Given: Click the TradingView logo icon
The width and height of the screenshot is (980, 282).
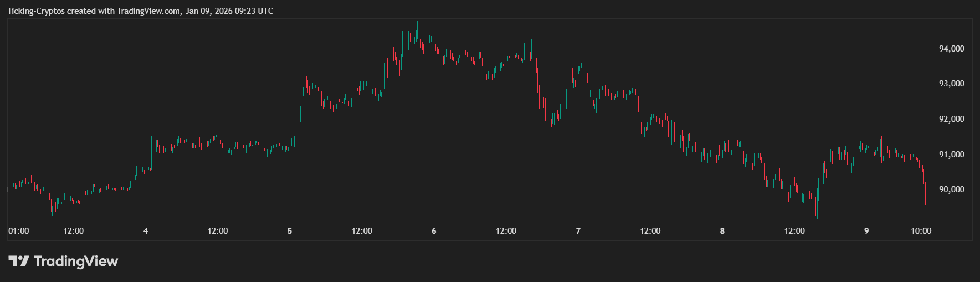Looking at the screenshot, I should tap(18, 261).
